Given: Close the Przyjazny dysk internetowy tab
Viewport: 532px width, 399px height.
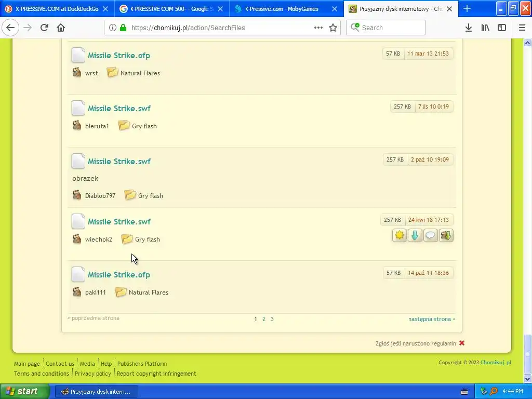Looking at the screenshot, I should click(x=449, y=9).
